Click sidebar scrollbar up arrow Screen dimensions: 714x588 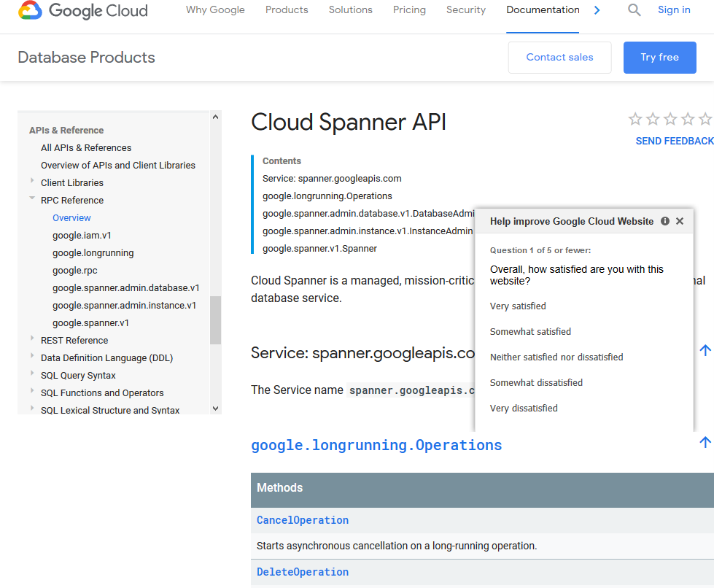(215, 117)
